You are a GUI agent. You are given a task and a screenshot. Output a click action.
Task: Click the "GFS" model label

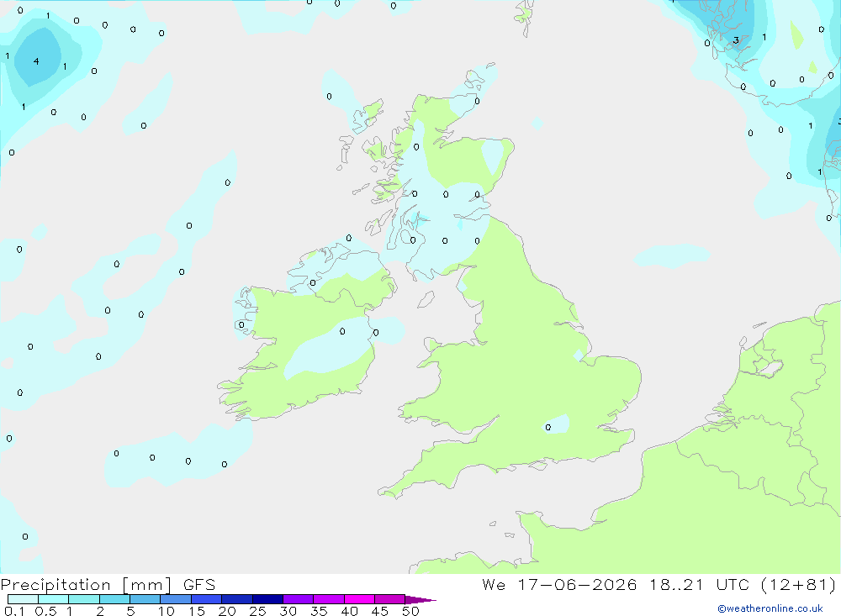199,584
